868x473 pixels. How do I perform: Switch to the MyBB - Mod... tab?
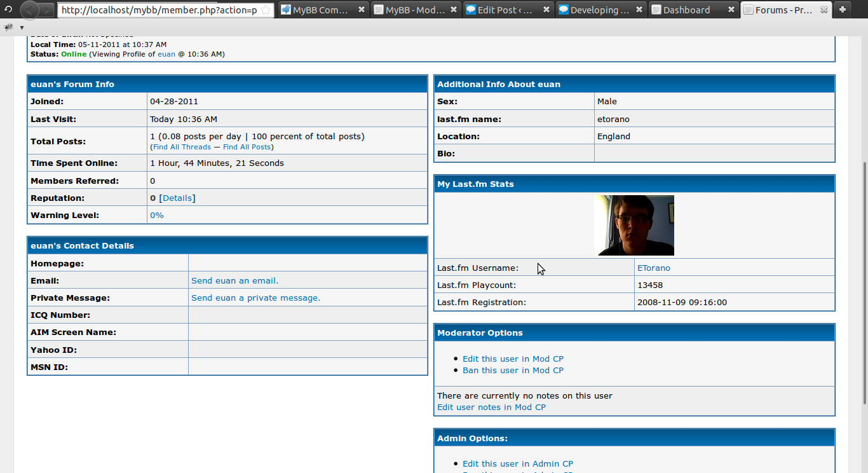414,10
